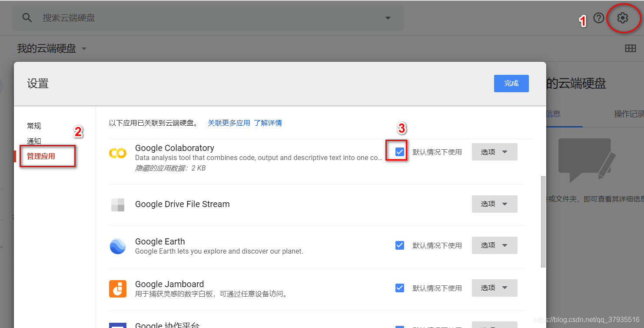Click Google Earth app name
This screenshot has height=328, width=644.
[160, 241]
